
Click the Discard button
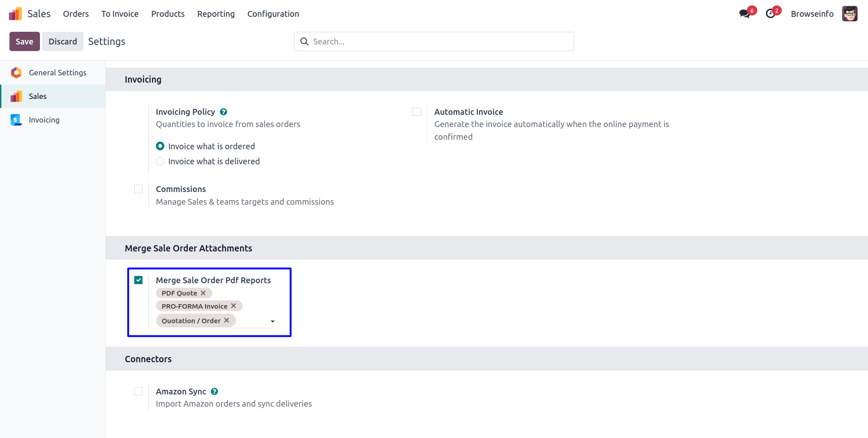coord(63,41)
